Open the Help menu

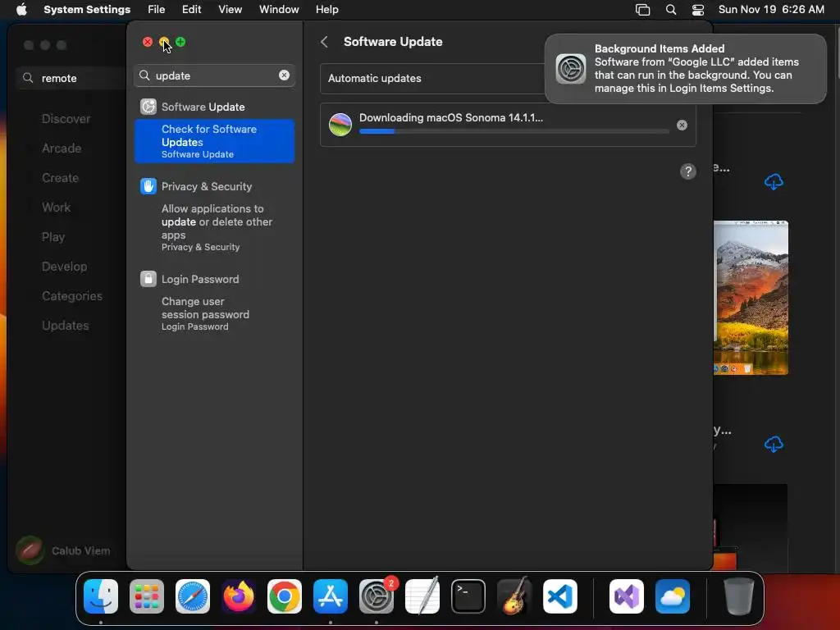coord(326,10)
